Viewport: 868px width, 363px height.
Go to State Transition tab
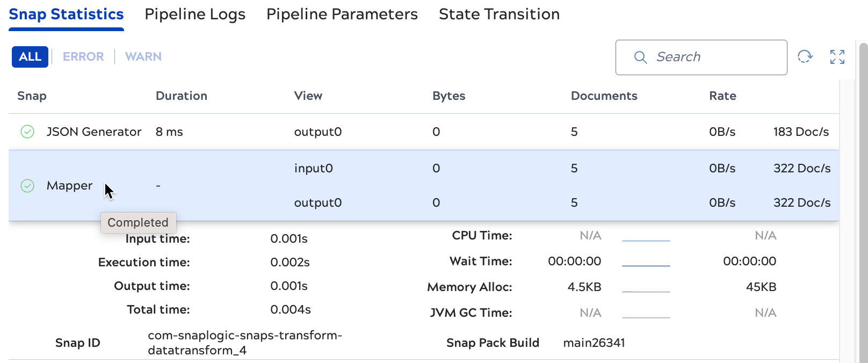click(499, 14)
